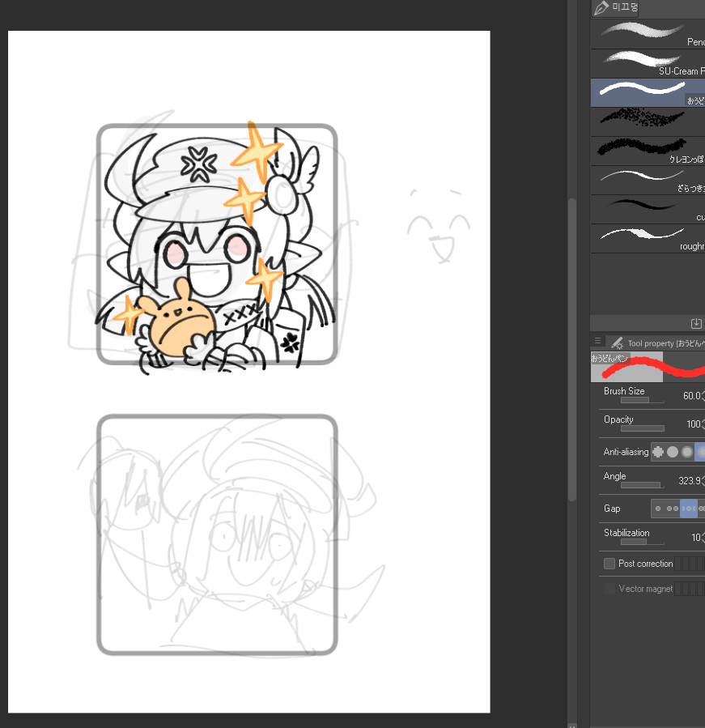Click the Angle value 323.9
Screen dimensions: 705x728
[x=690, y=480]
